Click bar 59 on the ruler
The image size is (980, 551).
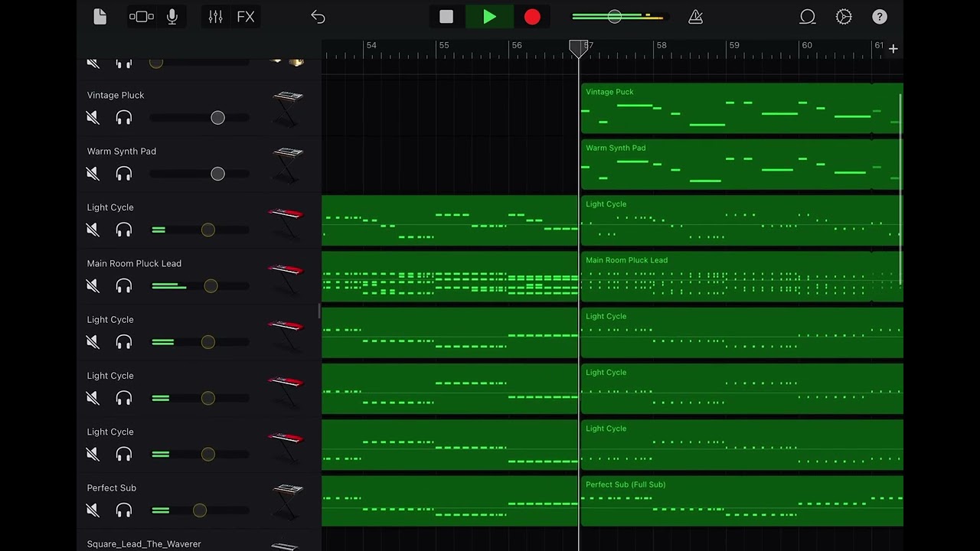(x=733, y=46)
